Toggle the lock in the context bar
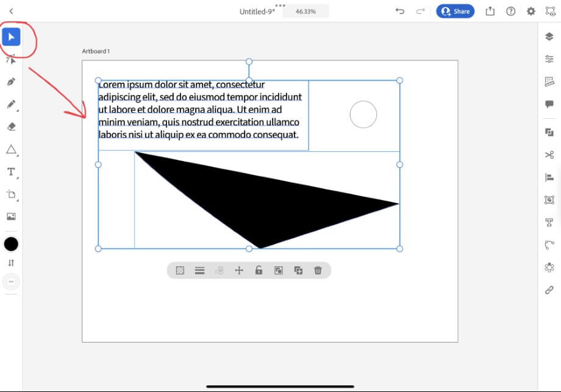 259,270
